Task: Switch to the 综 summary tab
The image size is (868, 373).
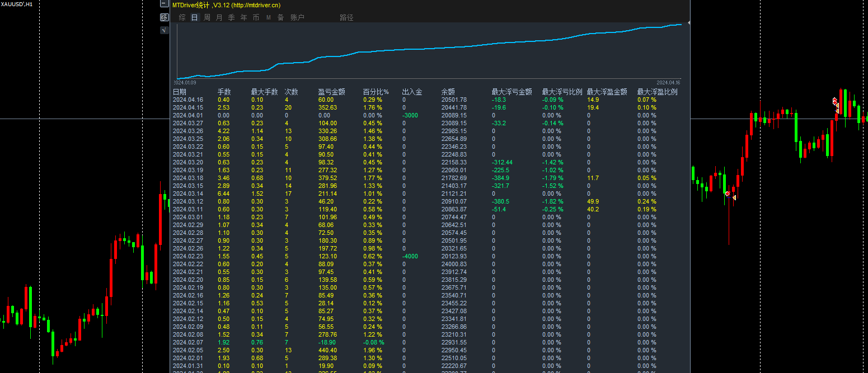Action: coord(182,17)
